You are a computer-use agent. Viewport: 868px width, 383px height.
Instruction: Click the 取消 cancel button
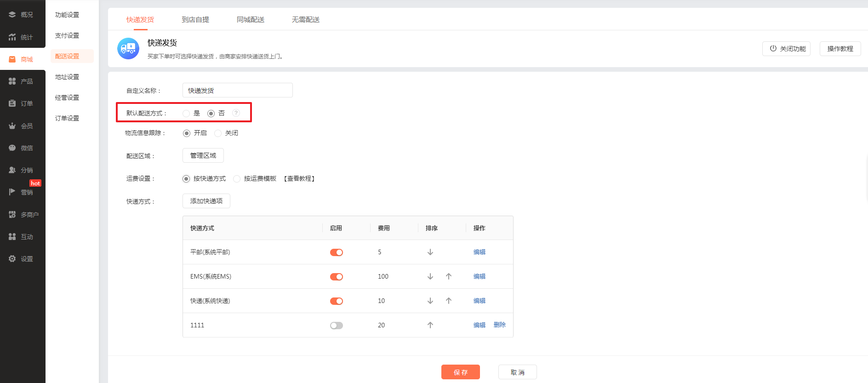pos(518,372)
